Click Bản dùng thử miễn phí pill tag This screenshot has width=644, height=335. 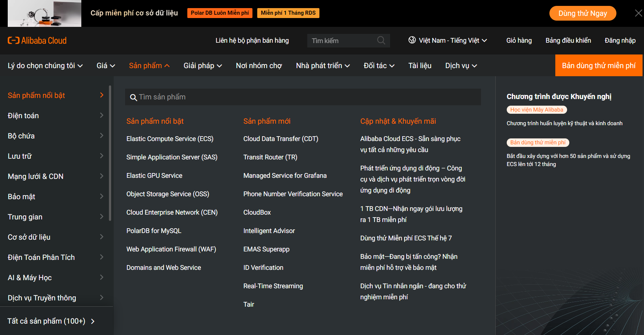pos(538,142)
